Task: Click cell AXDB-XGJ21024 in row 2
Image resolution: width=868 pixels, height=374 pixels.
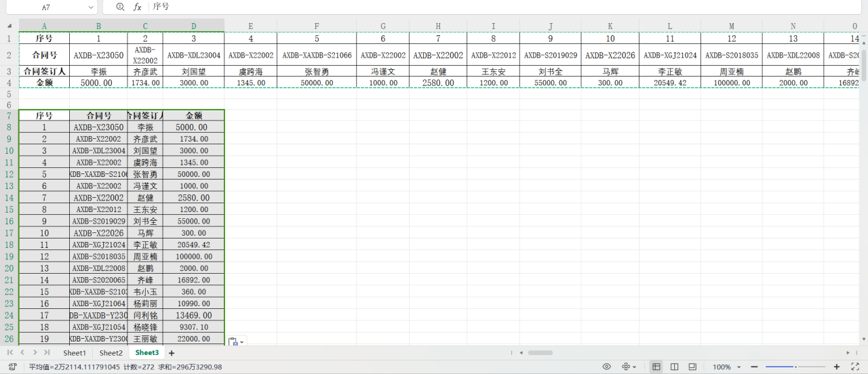Action: 670,55
